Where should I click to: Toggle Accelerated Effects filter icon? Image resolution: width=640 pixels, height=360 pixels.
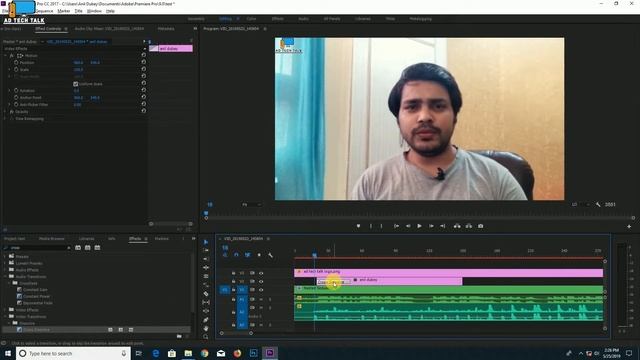tap(78, 248)
